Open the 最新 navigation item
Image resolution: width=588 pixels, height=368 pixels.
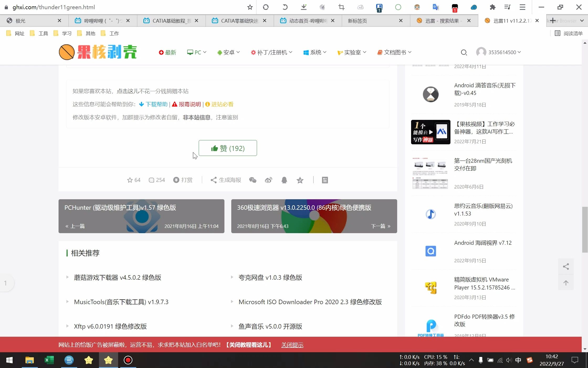pos(167,52)
